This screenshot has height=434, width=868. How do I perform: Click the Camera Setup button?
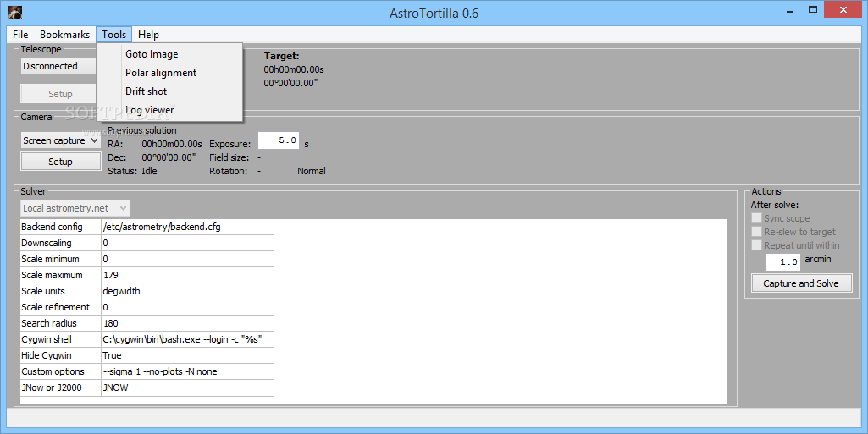[60, 162]
